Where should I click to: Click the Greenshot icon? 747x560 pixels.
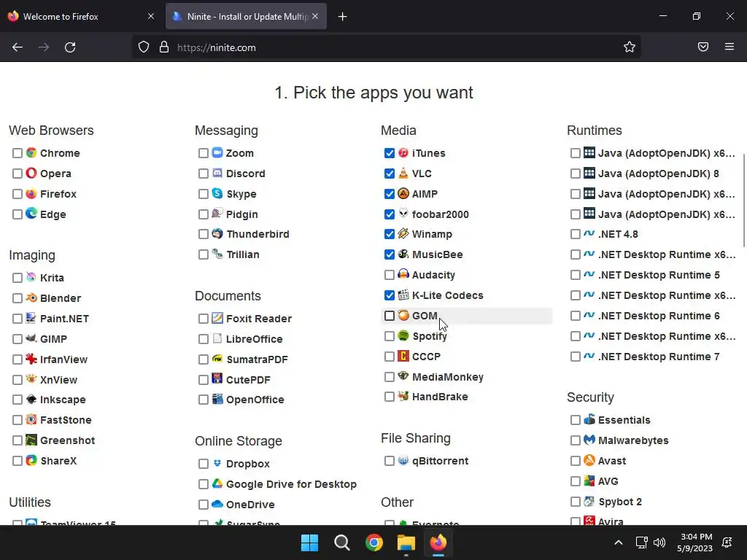[31, 440]
